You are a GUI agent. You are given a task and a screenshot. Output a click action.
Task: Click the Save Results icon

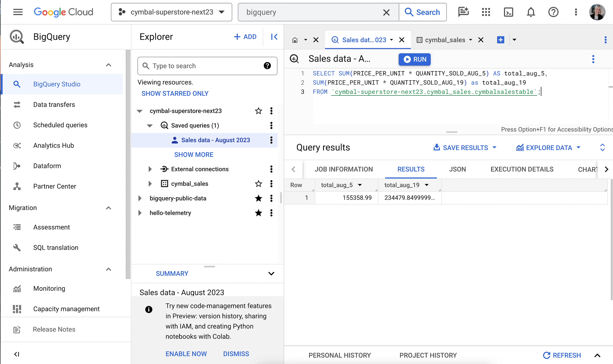(x=437, y=148)
